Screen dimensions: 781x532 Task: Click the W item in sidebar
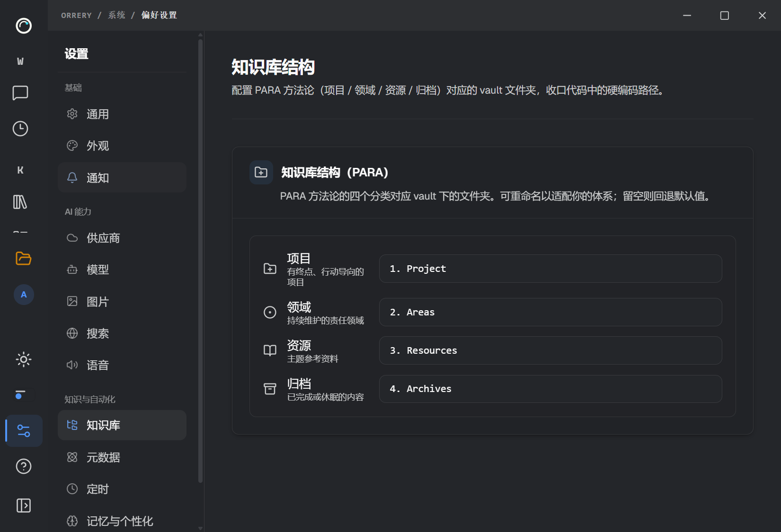20,61
